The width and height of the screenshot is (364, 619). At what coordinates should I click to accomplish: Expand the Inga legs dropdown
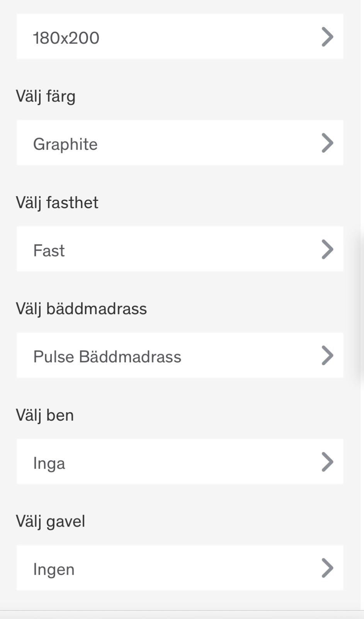[x=180, y=462]
